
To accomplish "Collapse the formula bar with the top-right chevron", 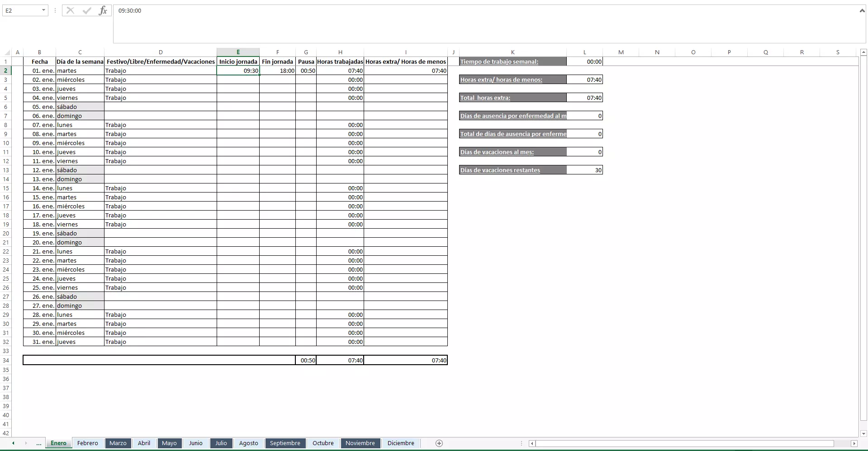I will click(x=863, y=10).
